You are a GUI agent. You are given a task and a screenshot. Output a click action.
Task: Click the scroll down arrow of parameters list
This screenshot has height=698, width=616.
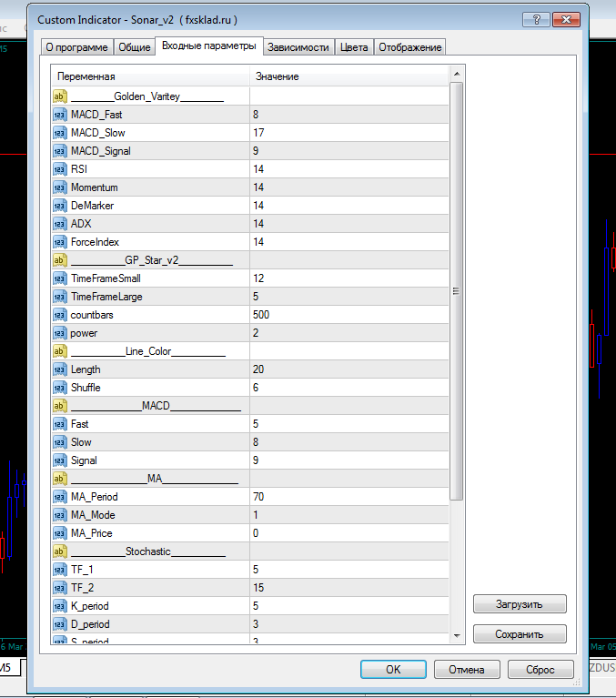click(x=457, y=637)
